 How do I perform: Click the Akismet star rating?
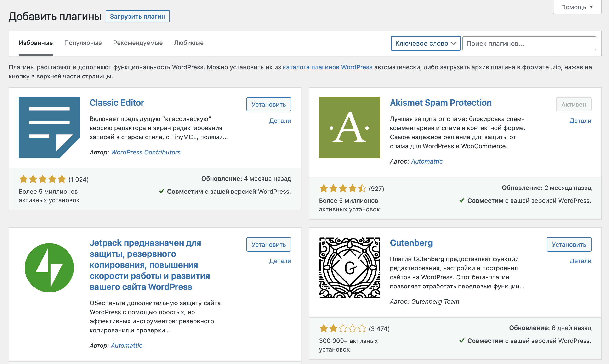(x=343, y=188)
